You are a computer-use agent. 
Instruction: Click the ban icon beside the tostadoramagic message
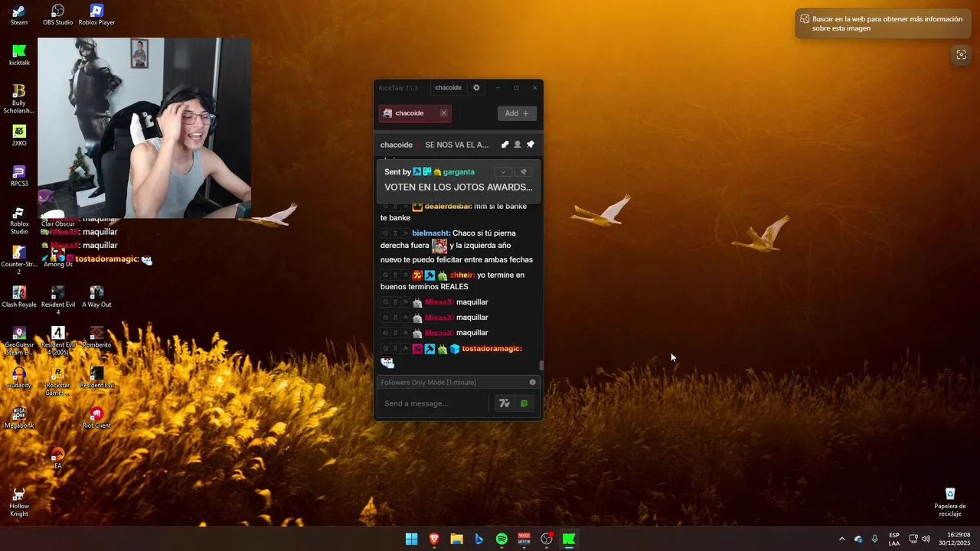click(x=385, y=349)
